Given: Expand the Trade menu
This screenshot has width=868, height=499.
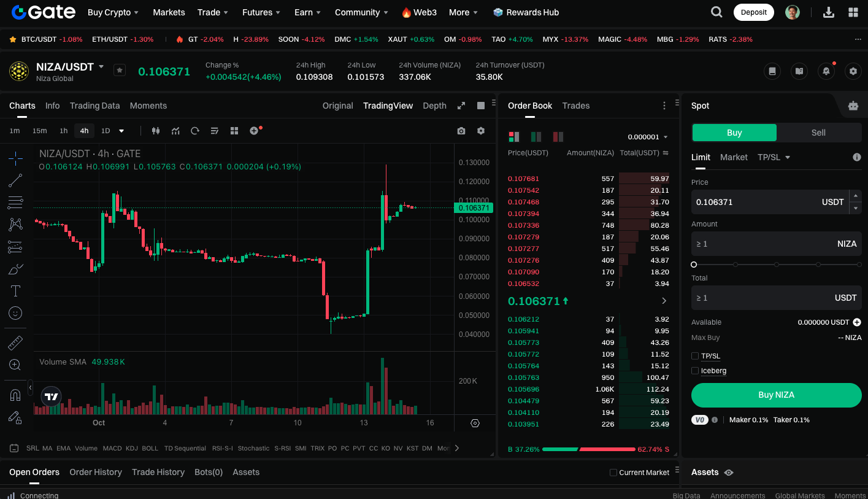Looking at the screenshot, I should 213,12.
